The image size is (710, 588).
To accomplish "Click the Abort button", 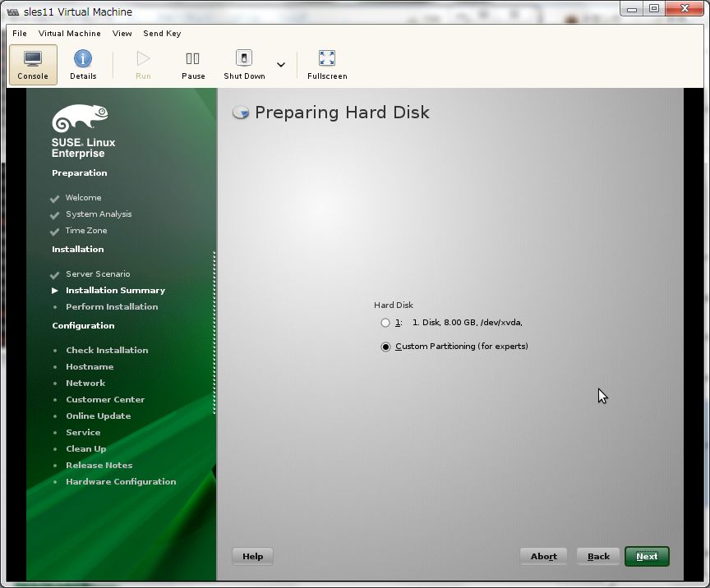I will 544,556.
